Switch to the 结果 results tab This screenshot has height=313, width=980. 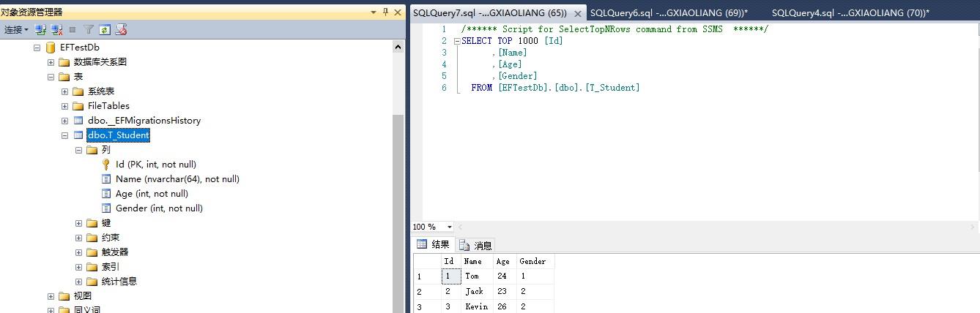pyautogui.click(x=434, y=244)
